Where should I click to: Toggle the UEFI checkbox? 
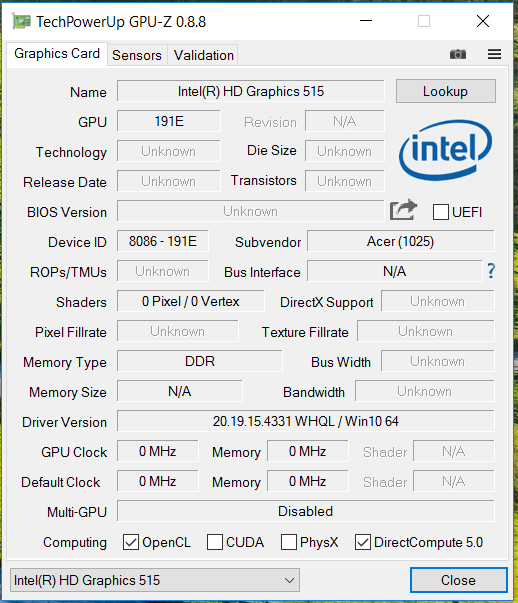(x=441, y=212)
